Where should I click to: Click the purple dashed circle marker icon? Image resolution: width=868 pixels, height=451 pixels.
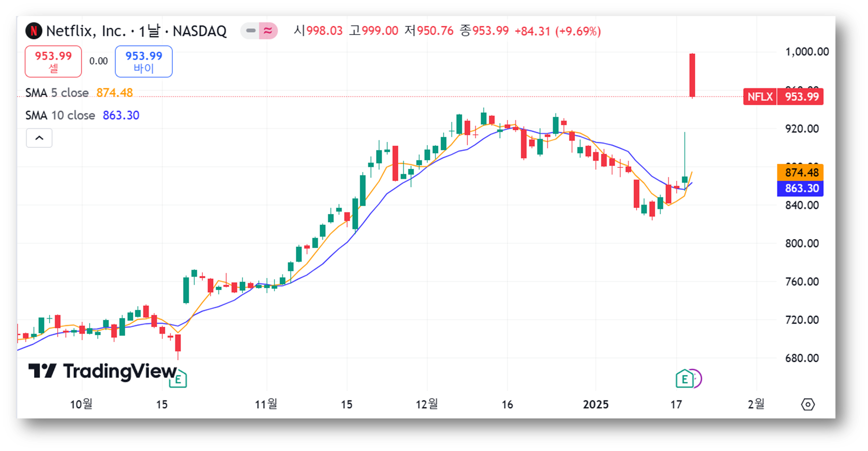coord(698,379)
